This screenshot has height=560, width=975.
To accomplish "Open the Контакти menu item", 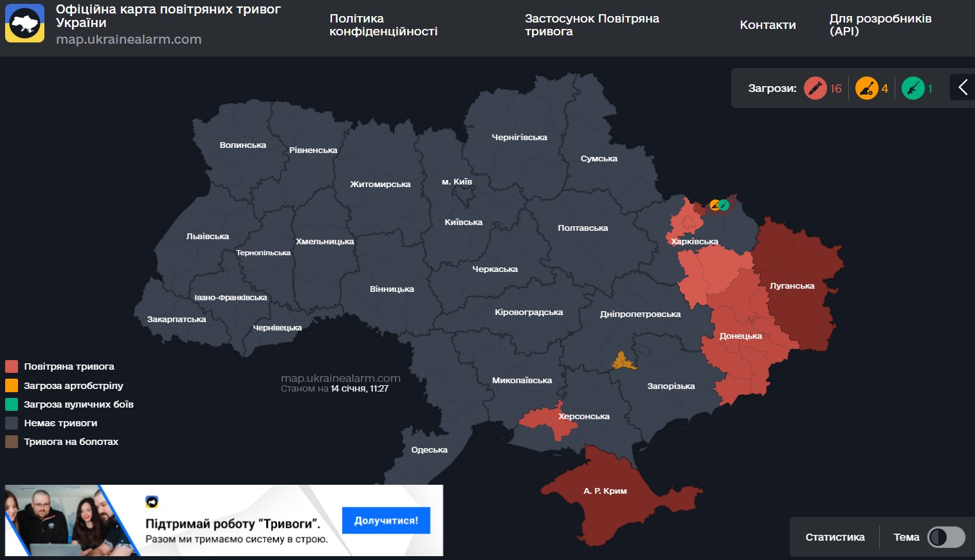I will [x=767, y=25].
